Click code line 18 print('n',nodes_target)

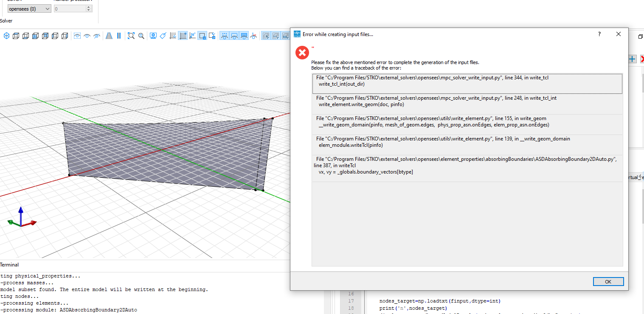pos(413,308)
